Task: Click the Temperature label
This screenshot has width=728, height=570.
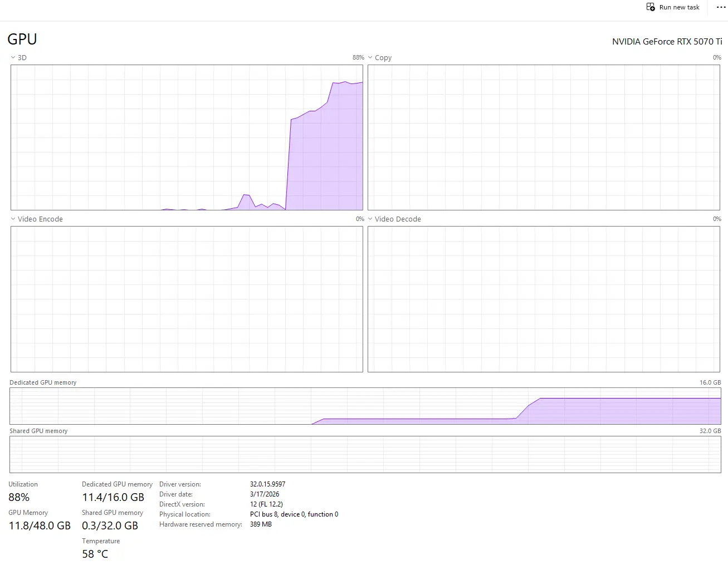Action: (x=101, y=541)
